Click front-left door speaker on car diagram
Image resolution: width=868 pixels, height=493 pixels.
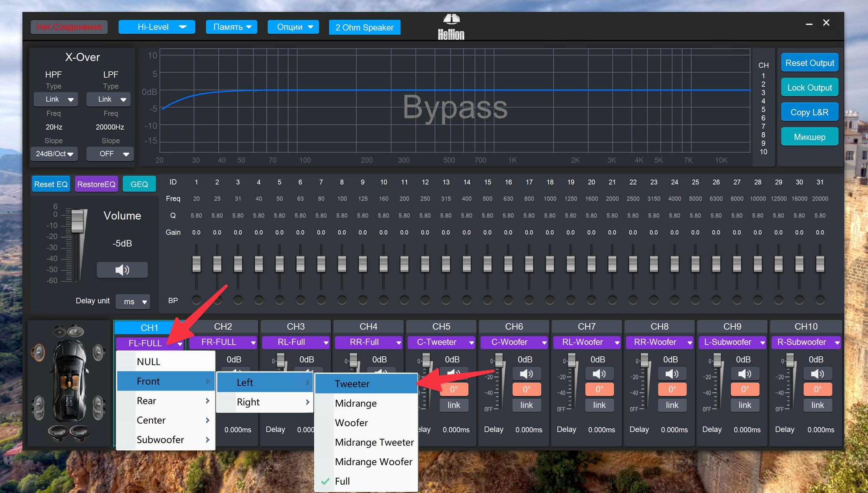pos(38,352)
